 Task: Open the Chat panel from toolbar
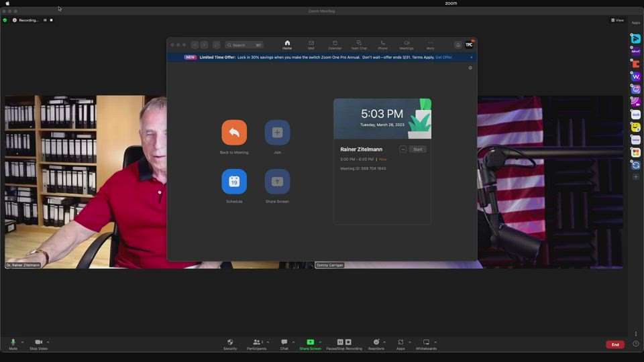click(284, 344)
